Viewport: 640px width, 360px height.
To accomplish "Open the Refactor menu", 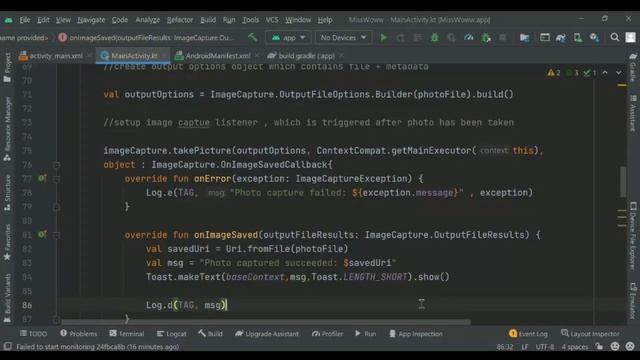I will (x=180, y=20).
